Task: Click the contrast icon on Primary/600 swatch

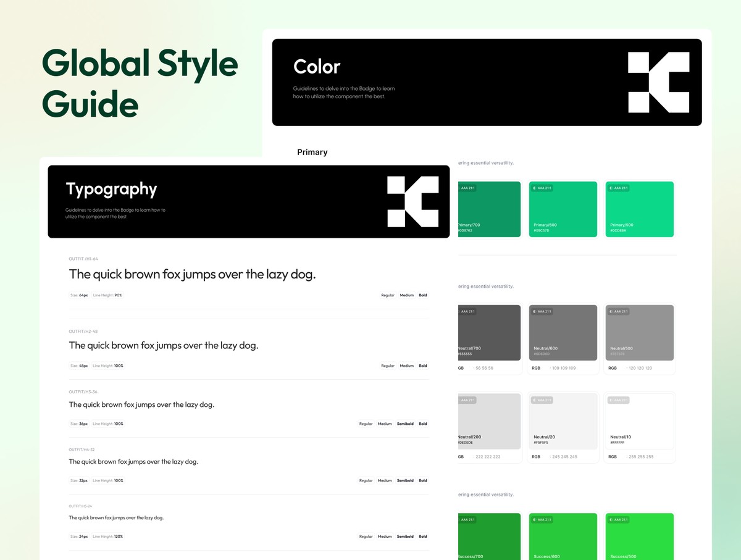Action: pos(535,188)
